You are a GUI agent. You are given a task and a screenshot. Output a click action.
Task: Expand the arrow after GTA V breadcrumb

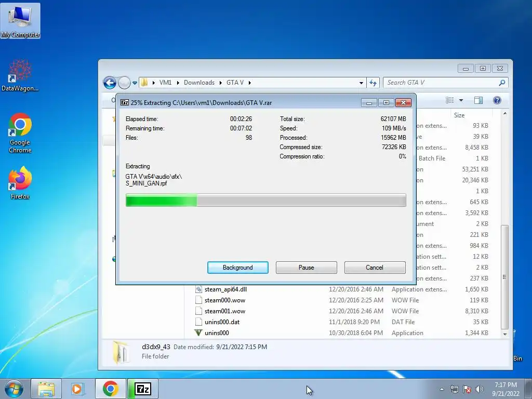[x=250, y=83]
